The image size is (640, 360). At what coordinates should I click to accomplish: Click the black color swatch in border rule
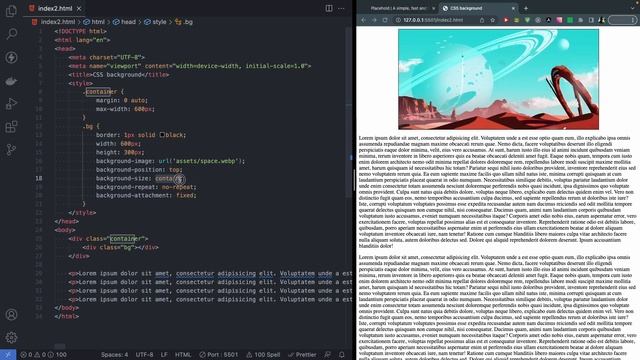coord(162,135)
